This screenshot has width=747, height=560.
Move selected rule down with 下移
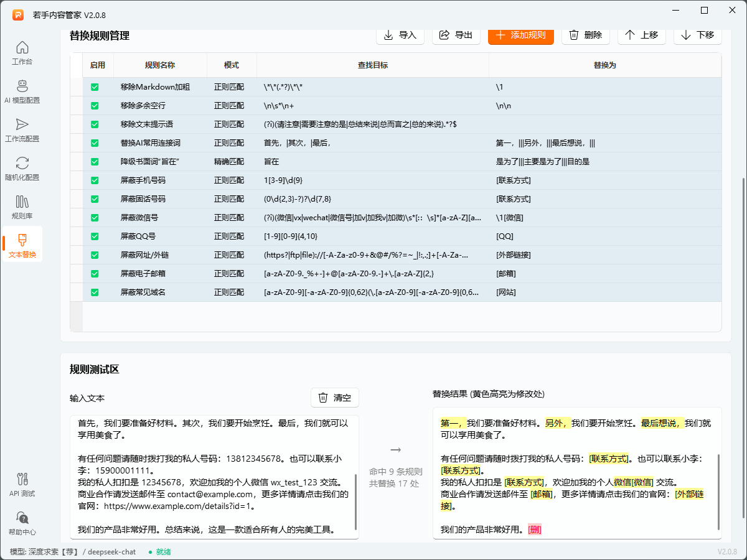[x=697, y=37]
